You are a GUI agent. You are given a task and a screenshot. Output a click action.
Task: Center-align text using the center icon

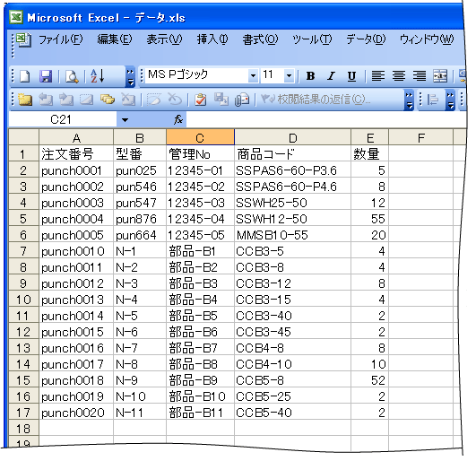[x=399, y=75]
